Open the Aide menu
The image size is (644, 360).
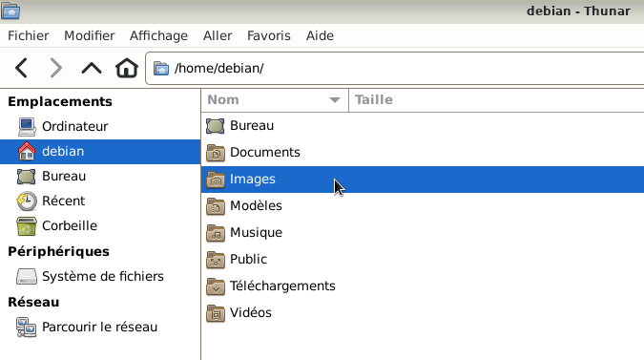[320, 35]
